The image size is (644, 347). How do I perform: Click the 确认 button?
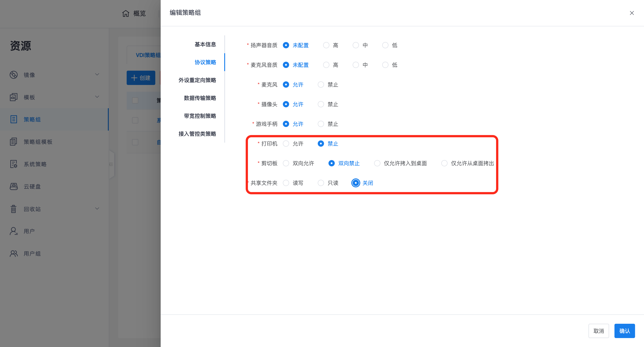(625, 331)
